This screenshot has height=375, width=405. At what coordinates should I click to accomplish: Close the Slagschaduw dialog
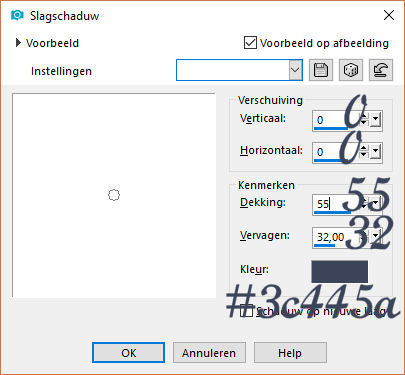389,15
